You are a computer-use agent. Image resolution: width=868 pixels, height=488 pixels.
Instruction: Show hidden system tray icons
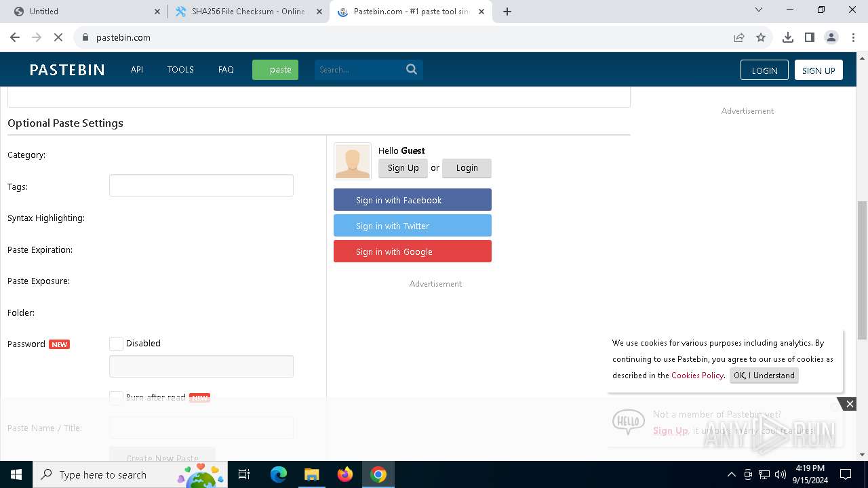[x=731, y=474]
